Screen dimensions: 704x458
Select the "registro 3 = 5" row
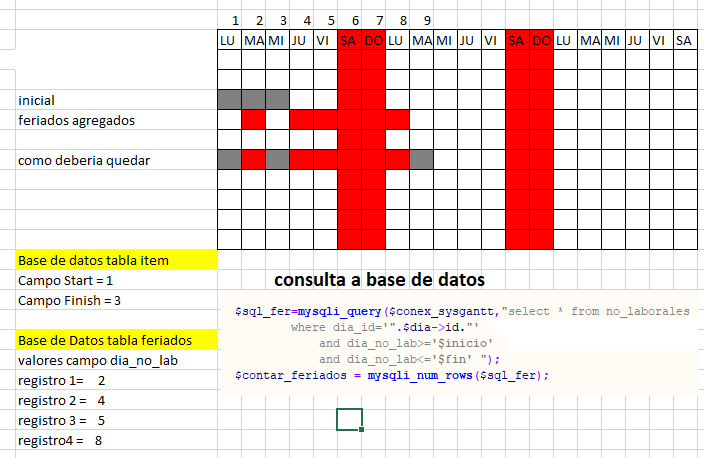click(x=116, y=420)
